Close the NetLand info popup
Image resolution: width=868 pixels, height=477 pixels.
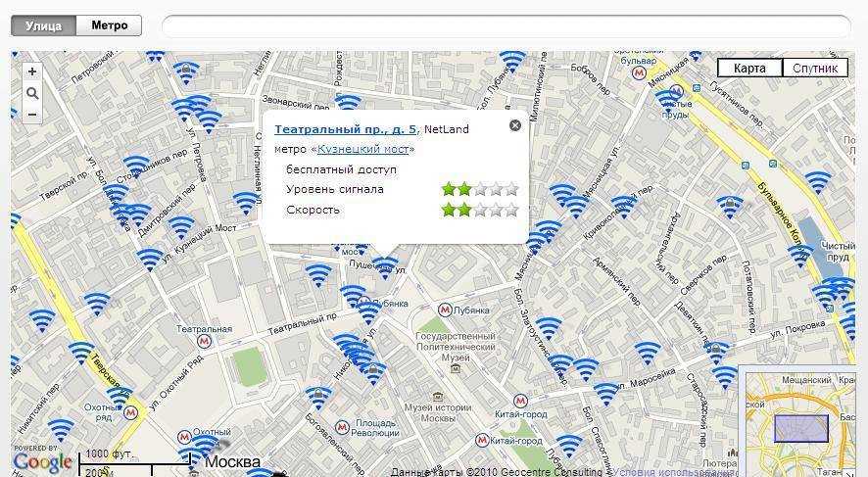click(x=514, y=125)
